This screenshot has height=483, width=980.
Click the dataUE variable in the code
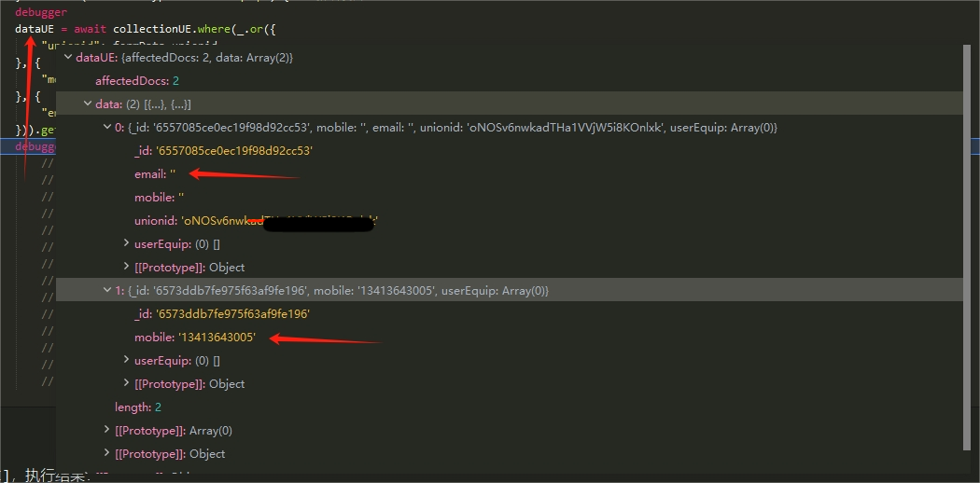coord(35,29)
